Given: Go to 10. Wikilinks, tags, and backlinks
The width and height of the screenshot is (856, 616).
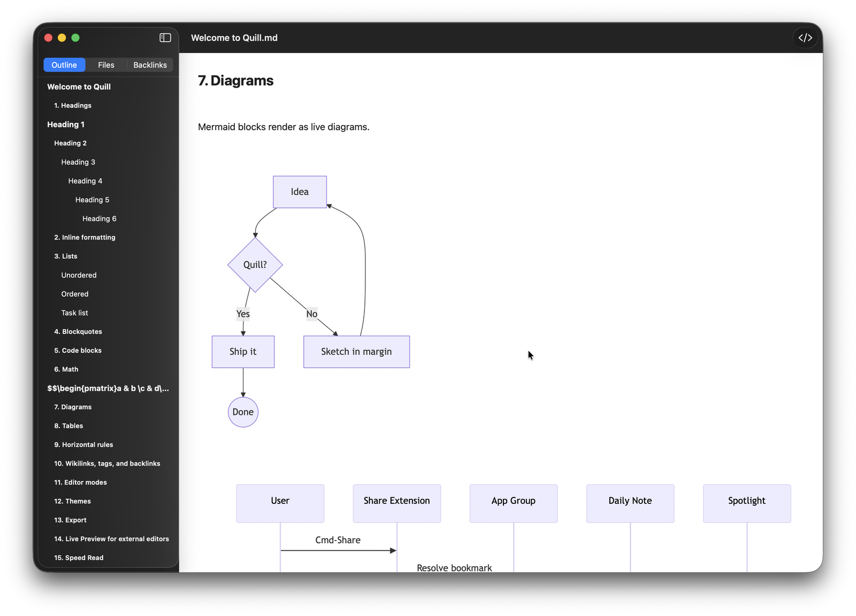Looking at the screenshot, I should coord(107,464).
